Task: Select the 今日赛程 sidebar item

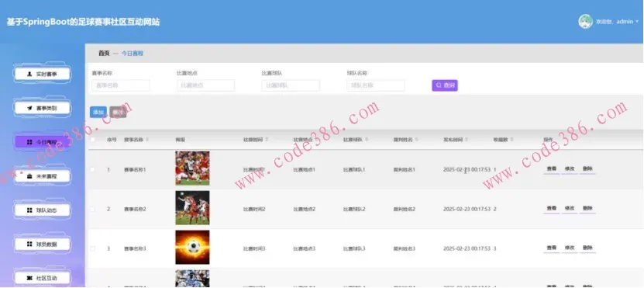Action: click(42, 142)
